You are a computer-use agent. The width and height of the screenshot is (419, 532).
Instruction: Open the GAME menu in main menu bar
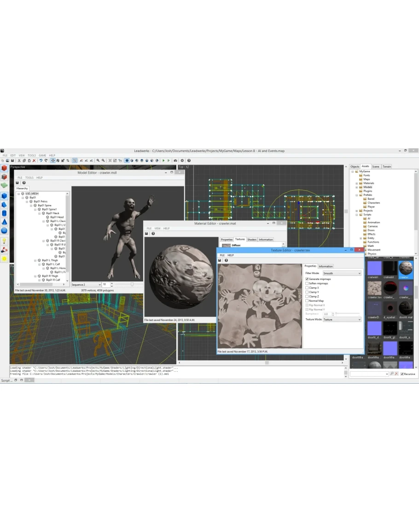pos(42,155)
